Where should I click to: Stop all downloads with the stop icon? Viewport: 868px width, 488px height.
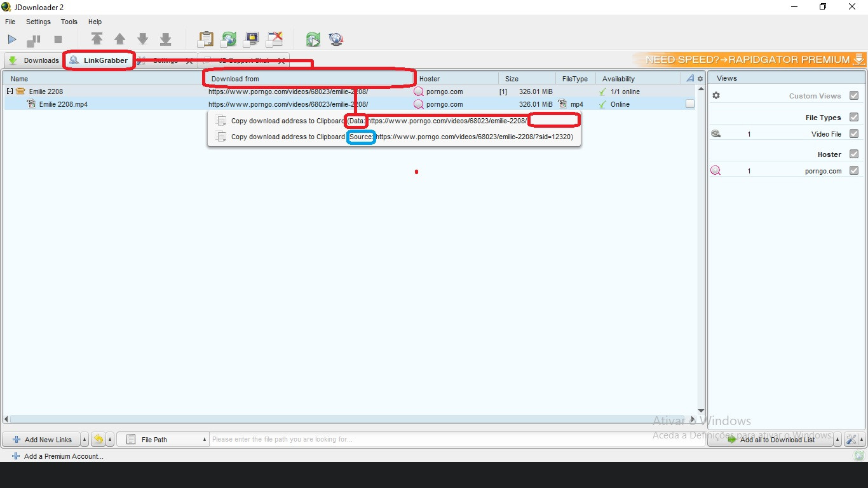58,39
